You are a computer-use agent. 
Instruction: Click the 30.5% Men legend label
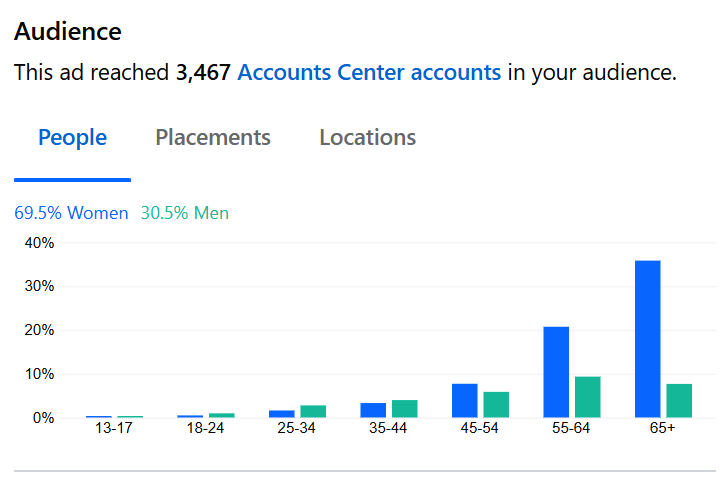coord(185,213)
